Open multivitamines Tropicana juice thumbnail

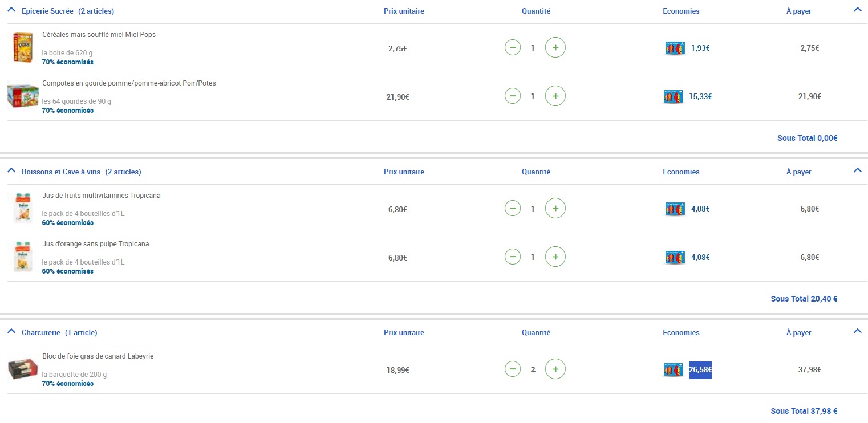click(x=23, y=208)
